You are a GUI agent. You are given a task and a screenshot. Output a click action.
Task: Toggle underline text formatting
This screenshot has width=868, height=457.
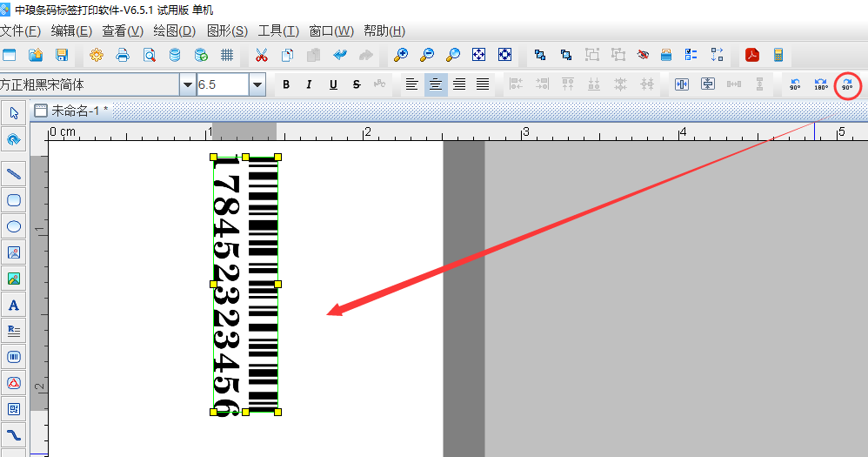tap(333, 84)
